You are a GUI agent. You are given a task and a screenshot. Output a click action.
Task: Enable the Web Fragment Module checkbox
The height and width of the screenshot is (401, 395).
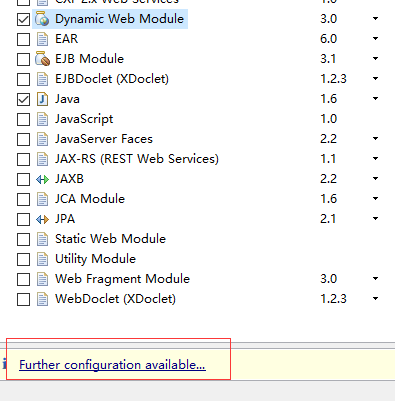click(23, 279)
